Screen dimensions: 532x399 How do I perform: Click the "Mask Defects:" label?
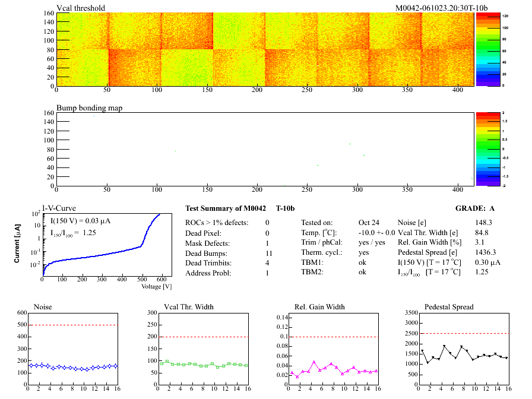pyautogui.click(x=208, y=243)
